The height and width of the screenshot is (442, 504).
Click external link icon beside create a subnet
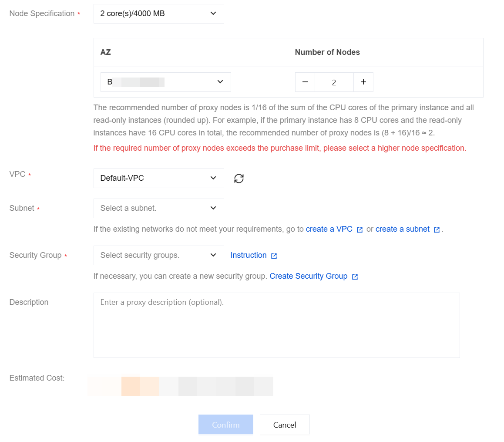pyautogui.click(x=437, y=229)
